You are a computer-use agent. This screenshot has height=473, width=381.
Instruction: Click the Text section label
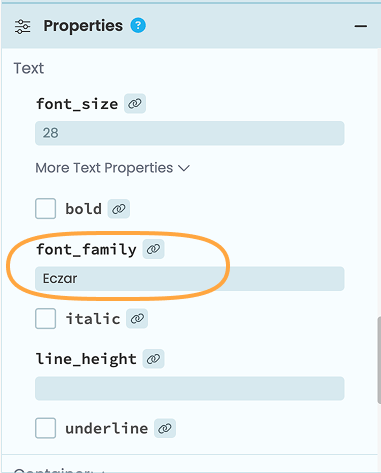(29, 68)
